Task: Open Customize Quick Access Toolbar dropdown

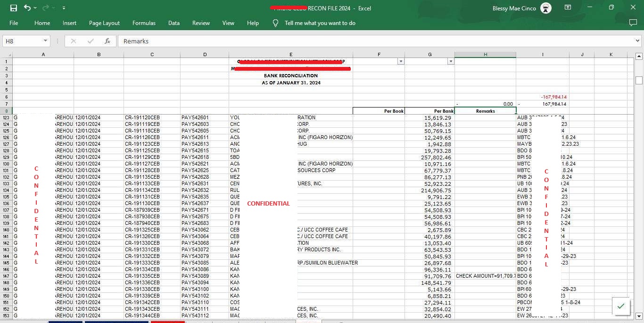Action: tap(64, 8)
